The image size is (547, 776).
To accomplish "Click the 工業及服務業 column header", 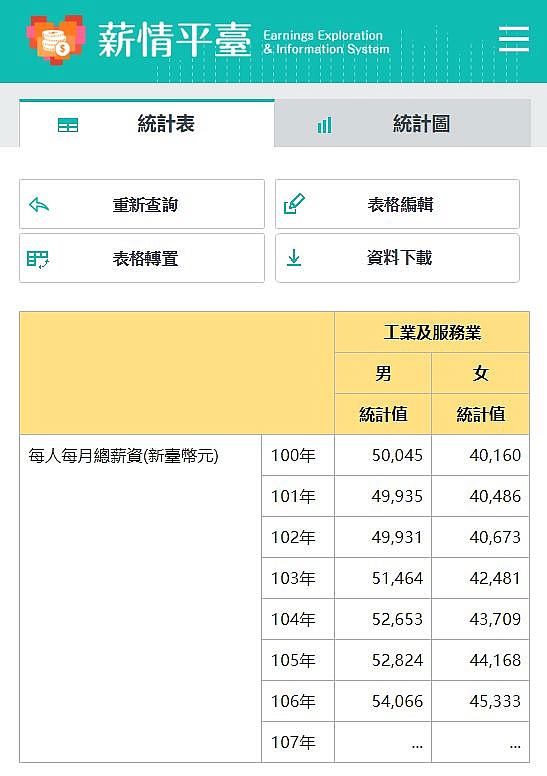I will click(x=432, y=333).
